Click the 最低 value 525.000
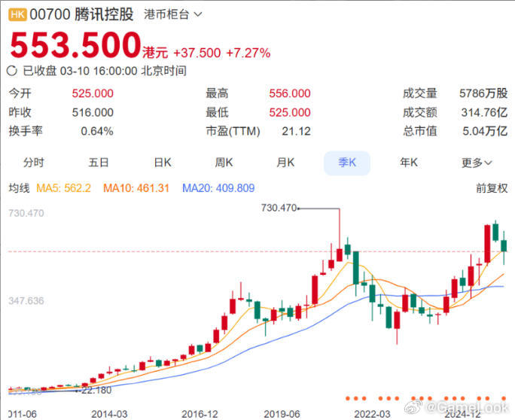This screenshot has height=420, width=515. 290,113
